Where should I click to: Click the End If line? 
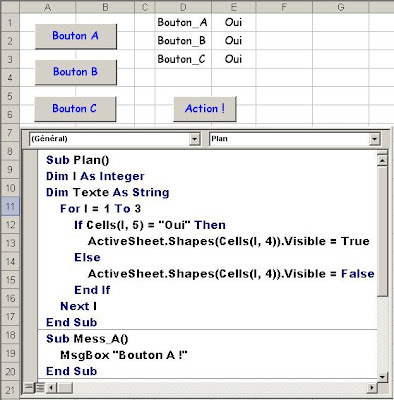point(92,290)
